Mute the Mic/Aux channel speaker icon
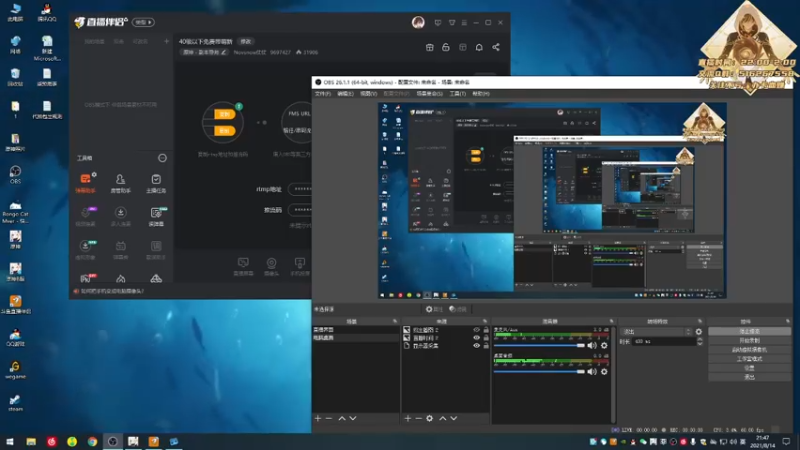This screenshot has height=450, width=800. point(592,345)
